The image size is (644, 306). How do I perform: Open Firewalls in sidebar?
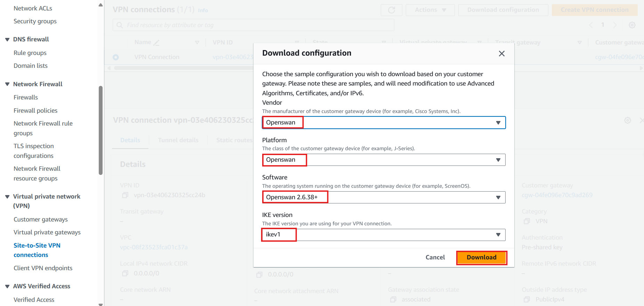click(26, 97)
